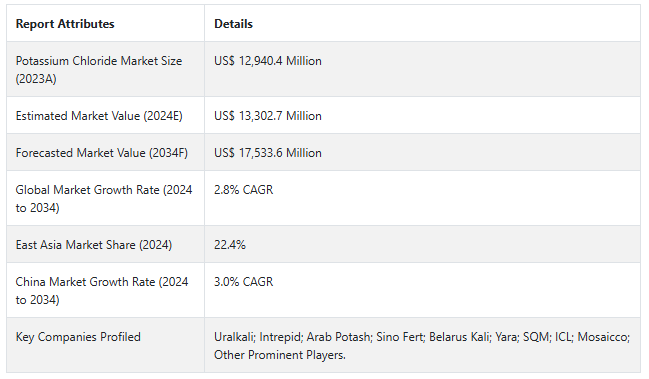Image resolution: width=649 pixels, height=379 pixels.
Task: Click the 22.4% market share value
Action: point(230,245)
